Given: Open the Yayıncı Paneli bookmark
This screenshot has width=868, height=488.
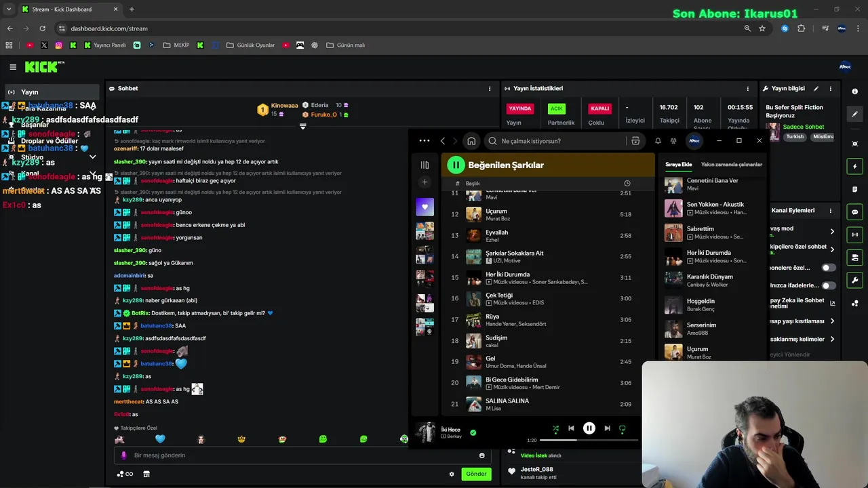Looking at the screenshot, I should point(105,45).
